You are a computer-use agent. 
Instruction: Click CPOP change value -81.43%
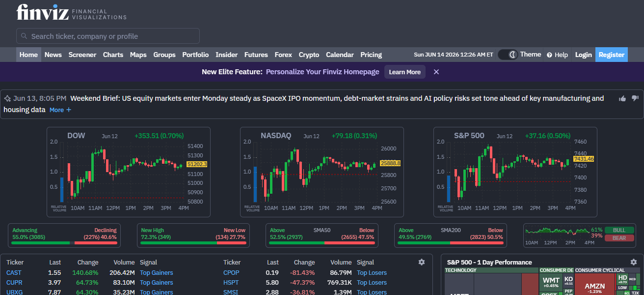coord(302,273)
